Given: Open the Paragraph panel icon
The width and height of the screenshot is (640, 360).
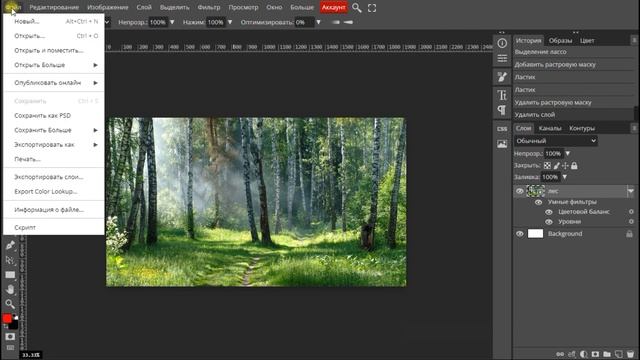Looking at the screenshot, I should (502, 110).
